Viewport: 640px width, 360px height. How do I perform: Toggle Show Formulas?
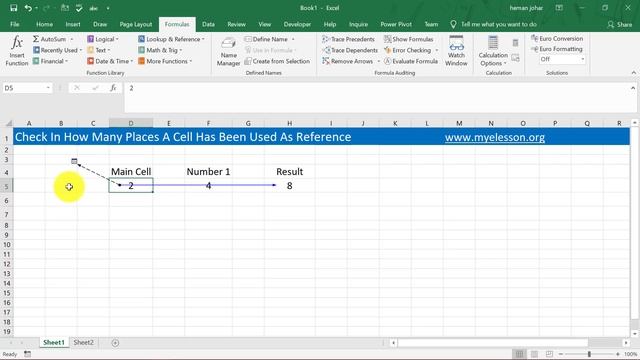pyautogui.click(x=409, y=39)
